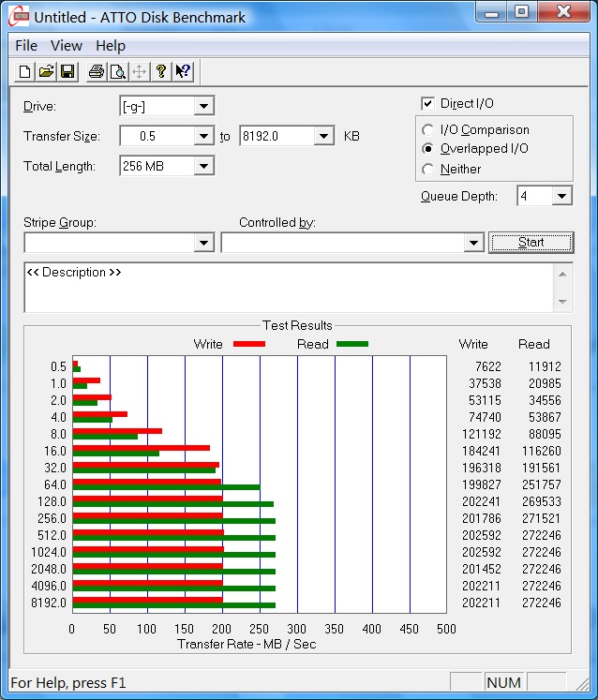Open the maximum Transfer Size 8192.0 dropdown

coord(323,136)
